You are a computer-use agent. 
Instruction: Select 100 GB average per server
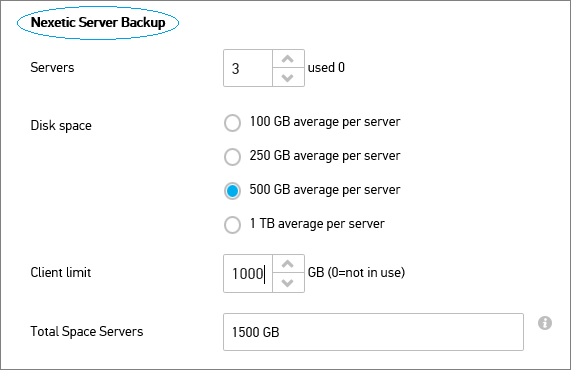coord(232,123)
